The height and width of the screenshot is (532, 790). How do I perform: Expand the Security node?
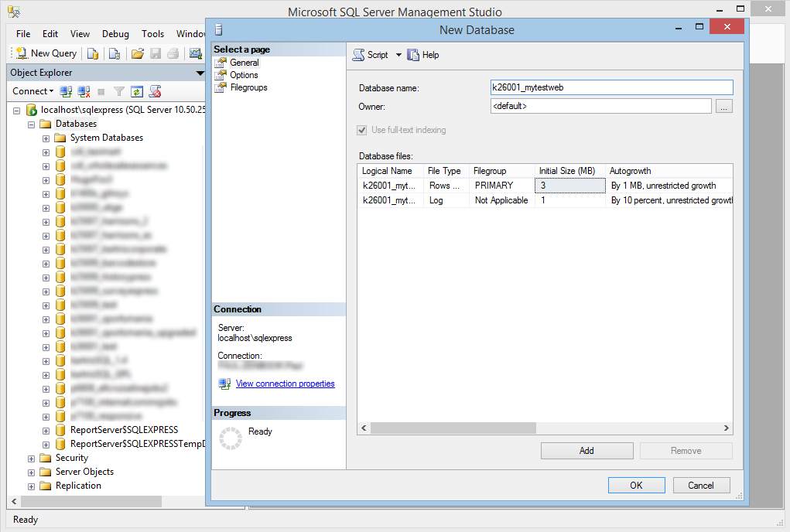[31, 458]
